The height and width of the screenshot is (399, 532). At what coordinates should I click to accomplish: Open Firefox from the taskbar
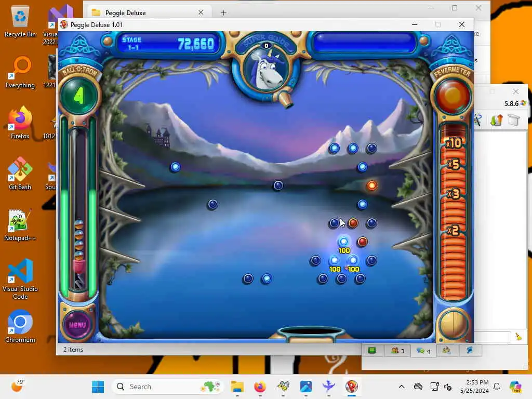pos(260,387)
